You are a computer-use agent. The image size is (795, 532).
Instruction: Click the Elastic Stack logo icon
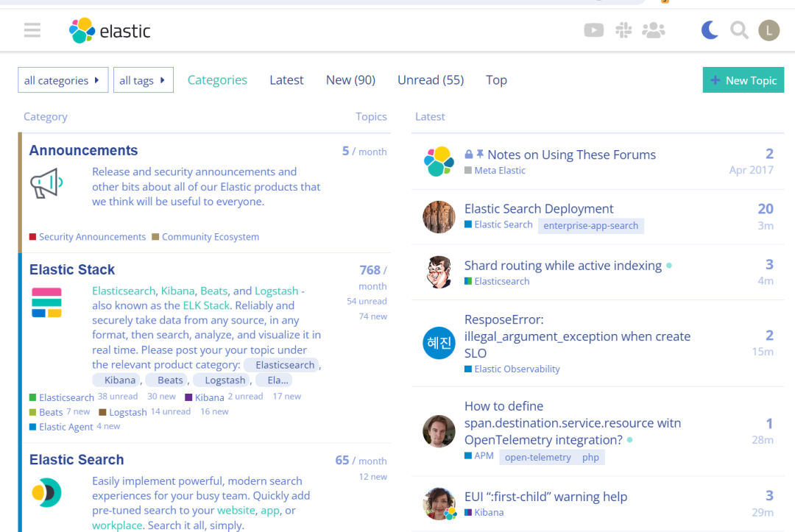coord(46,302)
